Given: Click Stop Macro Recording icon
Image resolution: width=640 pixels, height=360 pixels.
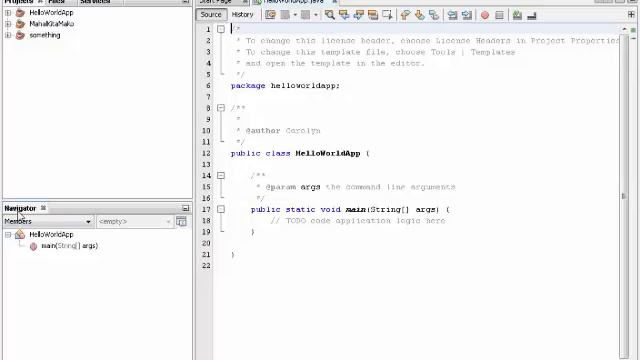Looking at the screenshot, I should pos(499,16).
